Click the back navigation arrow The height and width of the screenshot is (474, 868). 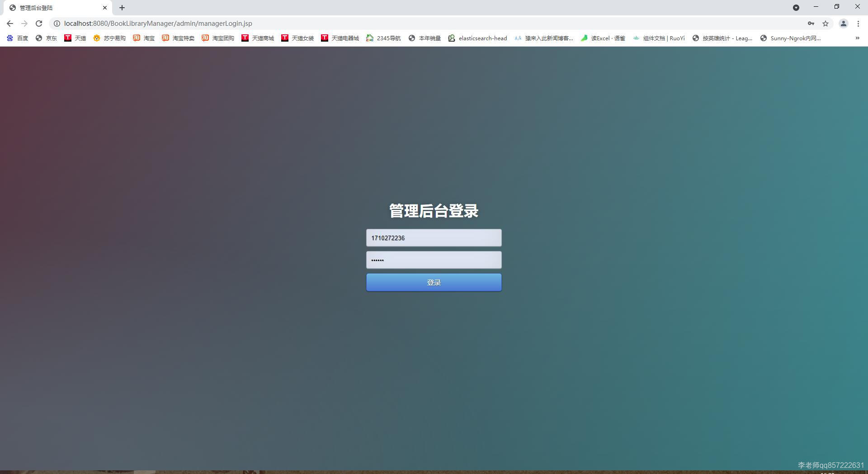point(9,23)
